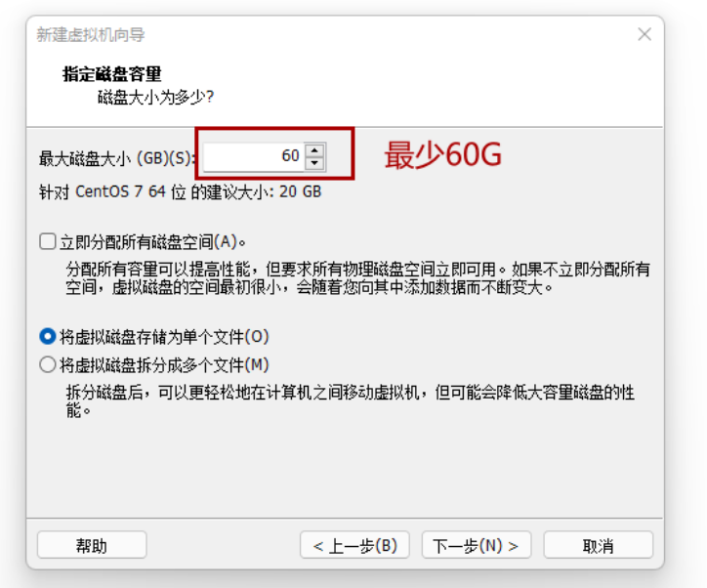Click the 新建虚拟机向导 title bar text
The image size is (707, 588).
tap(91, 35)
